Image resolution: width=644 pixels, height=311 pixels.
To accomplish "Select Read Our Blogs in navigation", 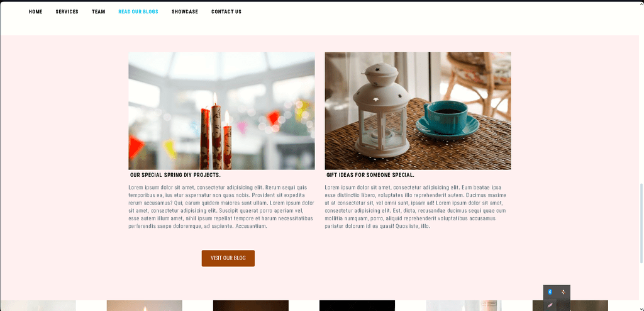I will click(x=138, y=11).
